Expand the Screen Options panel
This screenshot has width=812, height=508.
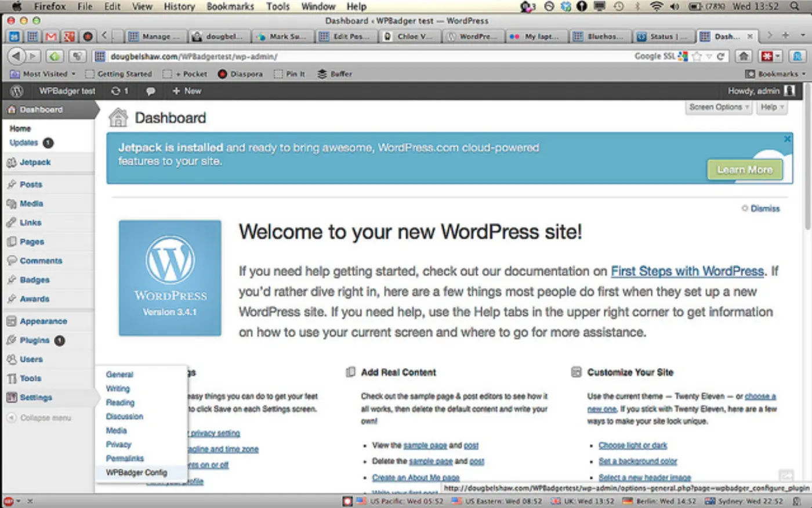[x=719, y=107]
